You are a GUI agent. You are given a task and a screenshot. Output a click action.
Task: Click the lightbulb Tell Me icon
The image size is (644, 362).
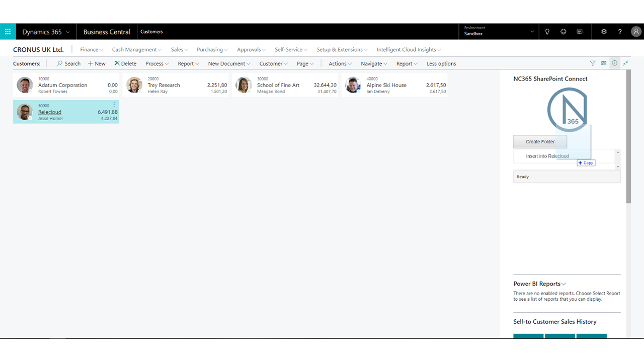(x=547, y=32)
